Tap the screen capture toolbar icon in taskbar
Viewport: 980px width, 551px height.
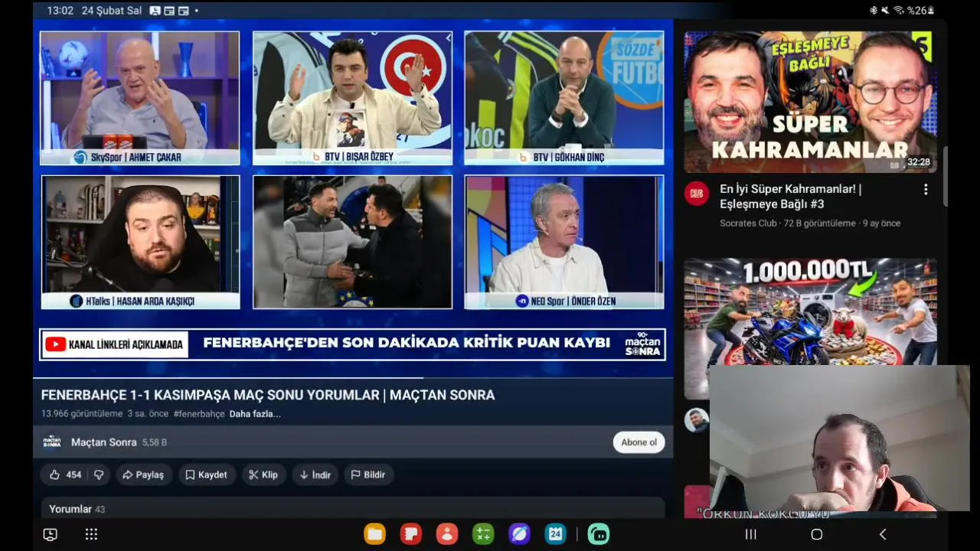51,534
